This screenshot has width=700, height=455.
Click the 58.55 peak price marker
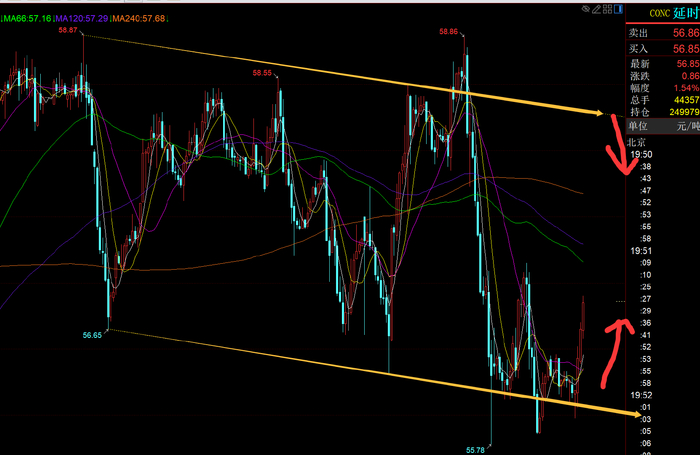click(x=262, y=73)
